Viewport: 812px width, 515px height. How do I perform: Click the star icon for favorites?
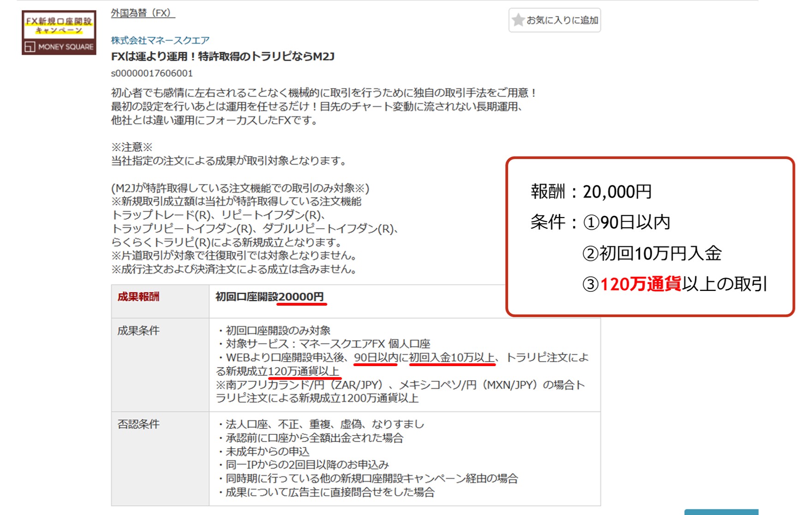(x=518, y=20)
